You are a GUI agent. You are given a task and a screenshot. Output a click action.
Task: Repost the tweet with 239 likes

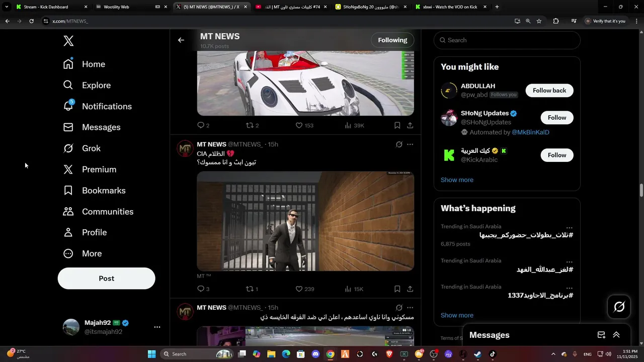tap(252, 289)
